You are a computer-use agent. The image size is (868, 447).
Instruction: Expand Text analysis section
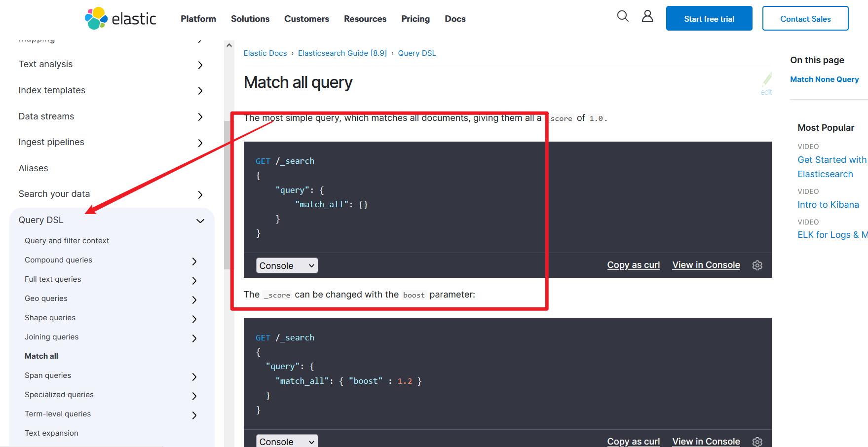click(200, 65)
